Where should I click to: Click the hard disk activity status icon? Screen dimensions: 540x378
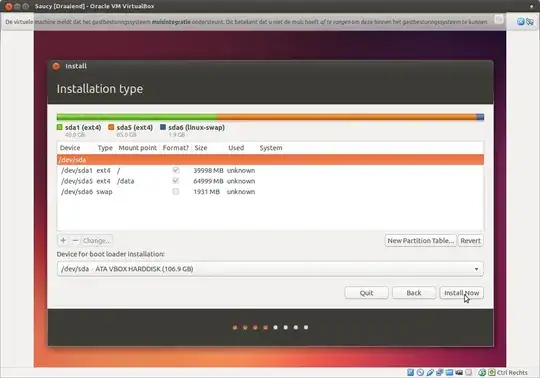410,372
